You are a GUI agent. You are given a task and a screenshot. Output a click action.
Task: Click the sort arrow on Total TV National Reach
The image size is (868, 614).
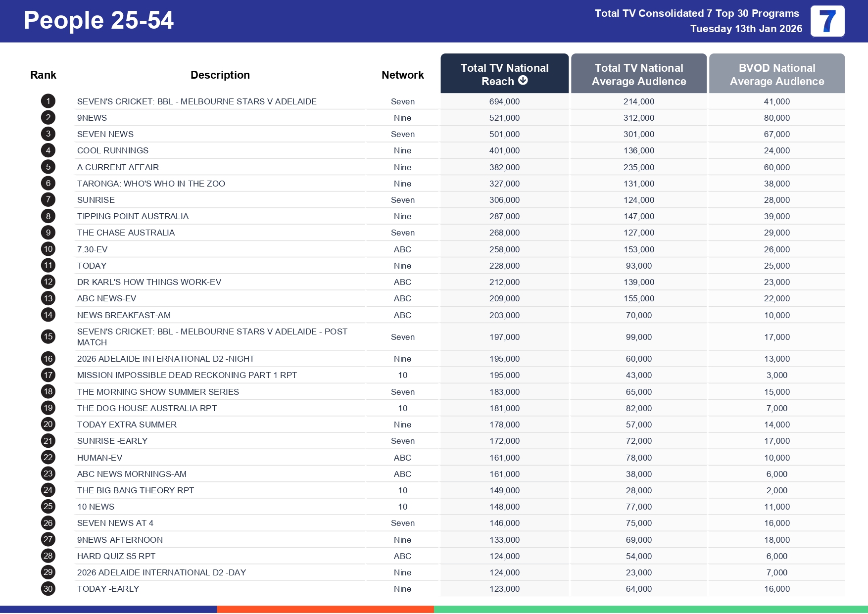[524, 81]
